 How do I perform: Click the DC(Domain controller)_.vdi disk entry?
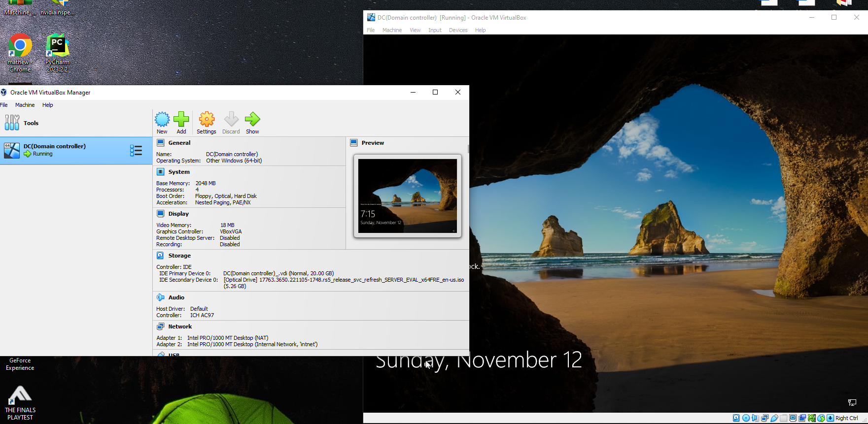coord(278,273)
